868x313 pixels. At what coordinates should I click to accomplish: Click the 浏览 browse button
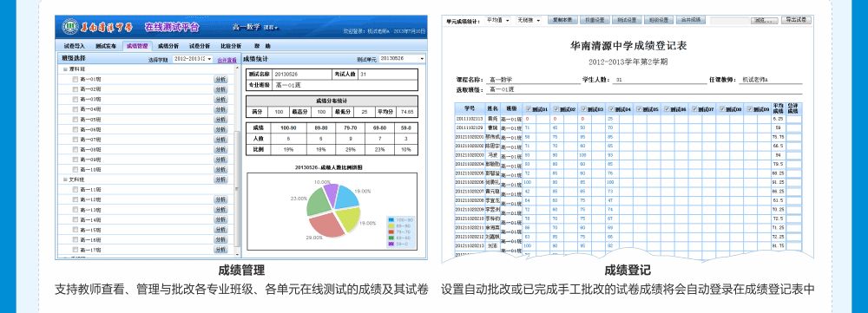pyautogui.click(x=764, y=21)
